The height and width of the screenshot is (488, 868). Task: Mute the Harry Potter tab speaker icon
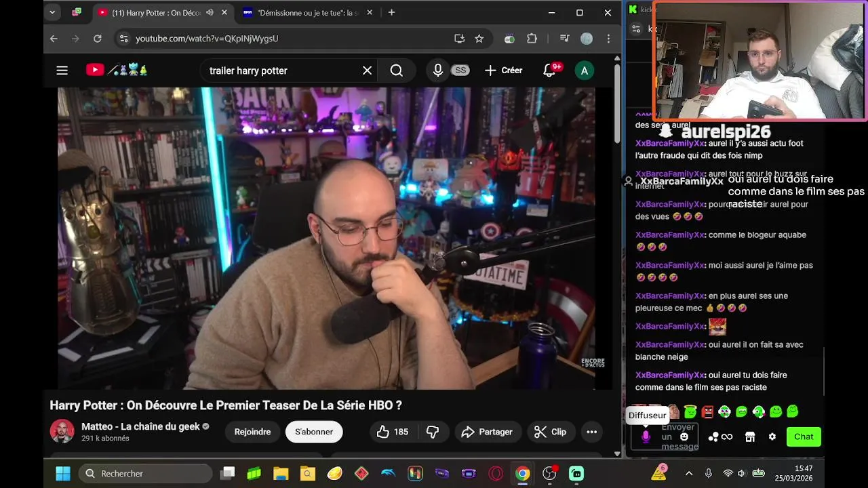click(210, 12)
